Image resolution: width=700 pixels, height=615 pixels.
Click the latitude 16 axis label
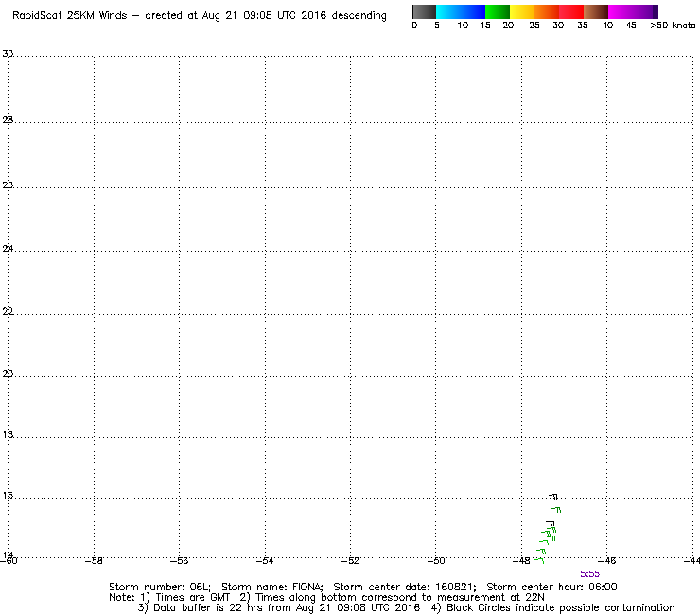[x=8, y=495]
